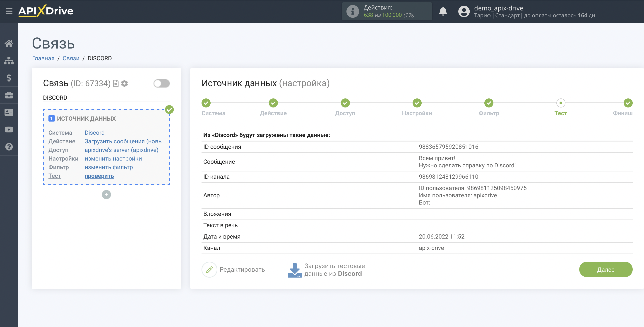Open the Home sidebar icon
Screen dimensions: 644x327
pos(9,43)
